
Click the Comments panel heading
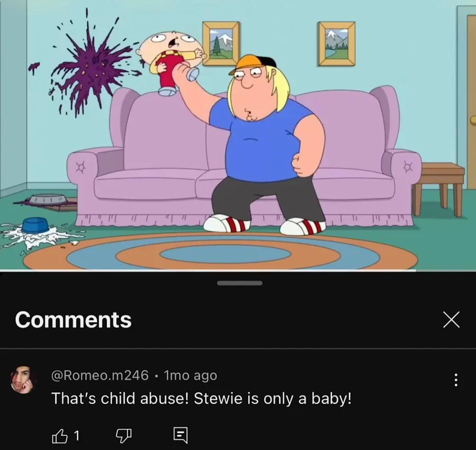click(73, 320)
